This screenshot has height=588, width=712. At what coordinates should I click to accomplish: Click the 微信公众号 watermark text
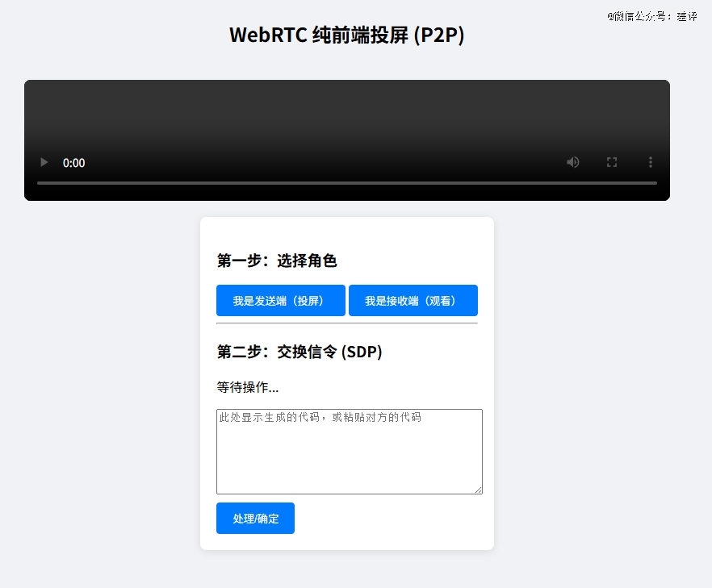[x=652, y=16]
